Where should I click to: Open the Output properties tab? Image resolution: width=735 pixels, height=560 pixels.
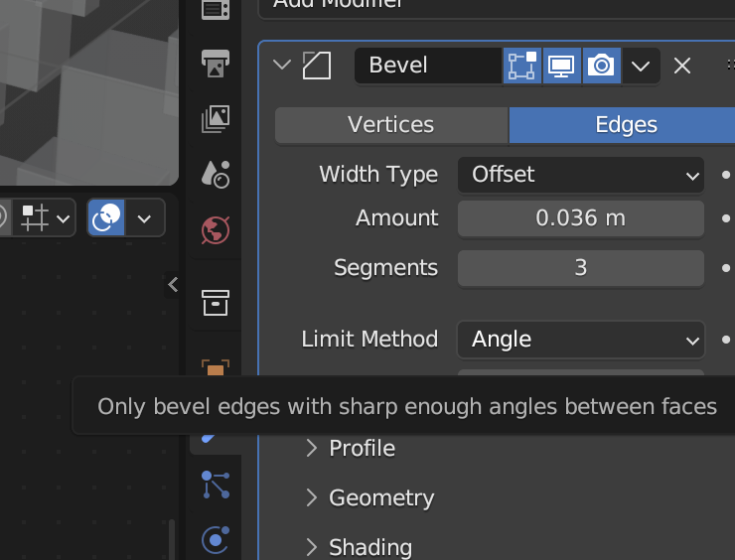pos(216,65)
